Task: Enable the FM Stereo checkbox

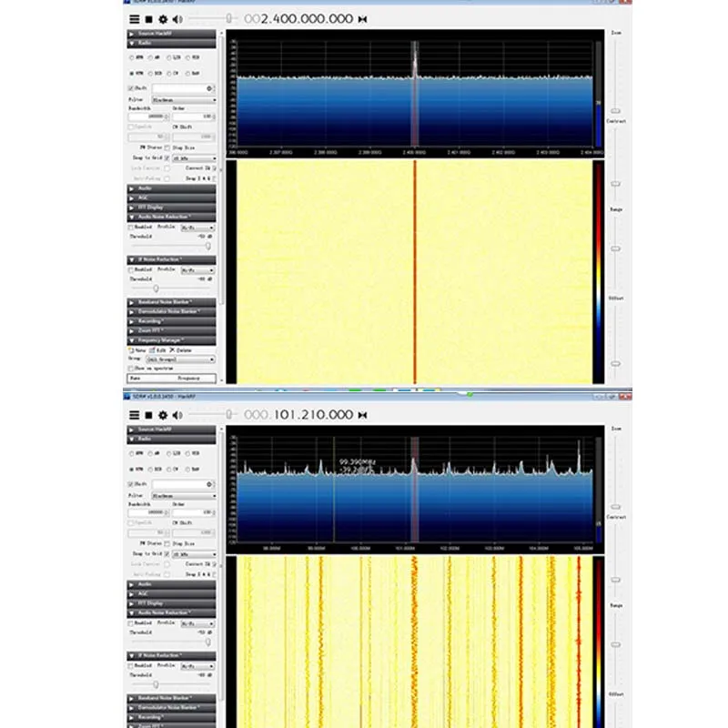Action: click(x=167, y=147)
